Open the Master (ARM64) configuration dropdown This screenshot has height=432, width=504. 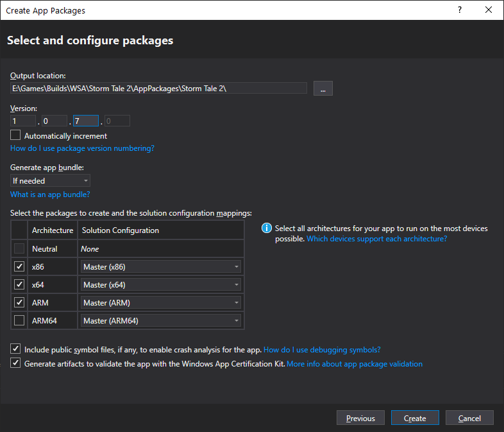point(161,321)
